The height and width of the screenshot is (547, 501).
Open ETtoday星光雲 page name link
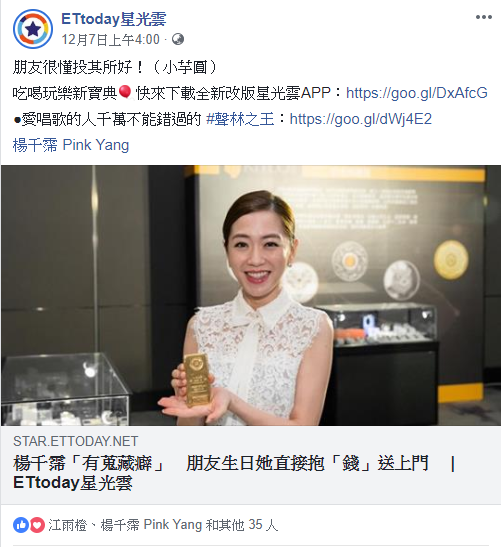pyautogui.click(x=114, y=19)
